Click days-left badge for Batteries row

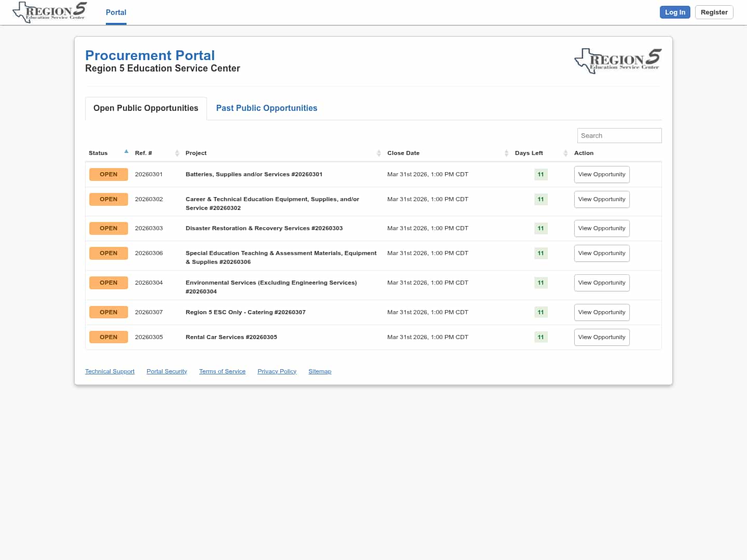[x=541, y=175]
